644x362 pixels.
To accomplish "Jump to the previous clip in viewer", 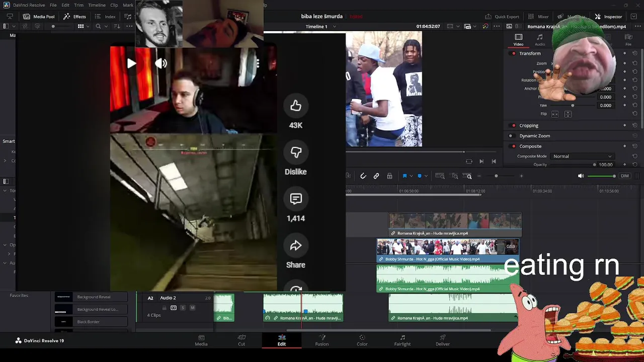I will click(494, 161).
